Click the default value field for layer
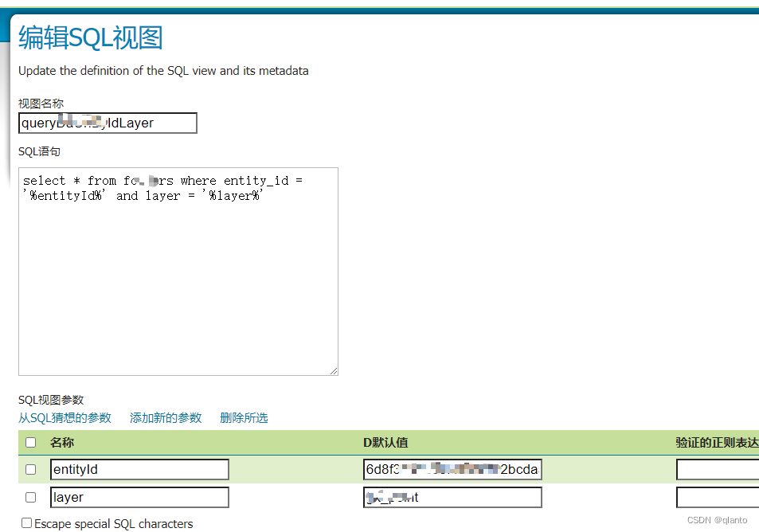Viewport: 759px width, 532px height. 452,497
